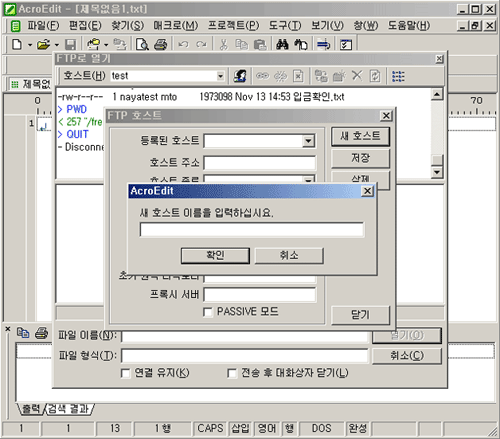
Task: Click the Disconnect broken-link icon in FTP dialog
Action: coord(280,76)
